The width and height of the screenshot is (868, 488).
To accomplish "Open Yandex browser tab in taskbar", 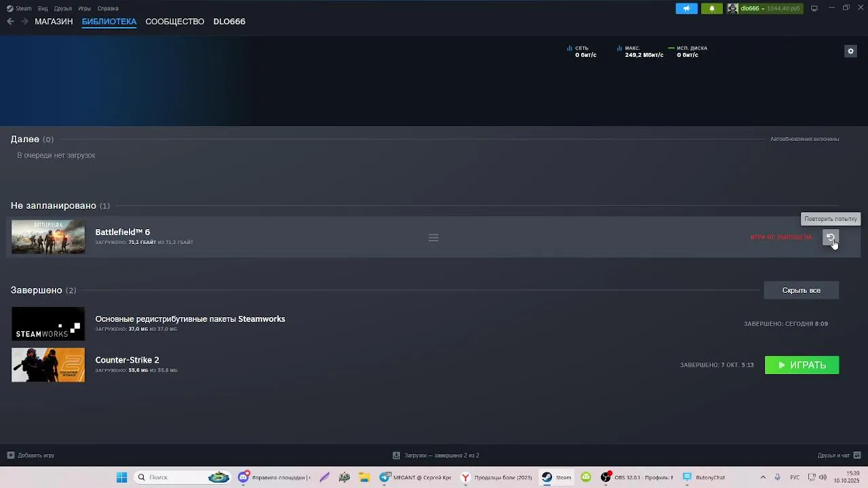I will pos(496,477).
